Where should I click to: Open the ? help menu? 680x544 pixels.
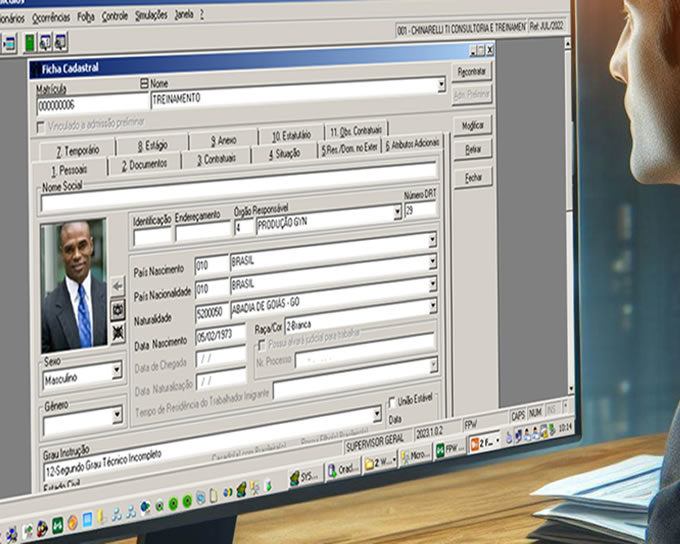click(202, 14)
